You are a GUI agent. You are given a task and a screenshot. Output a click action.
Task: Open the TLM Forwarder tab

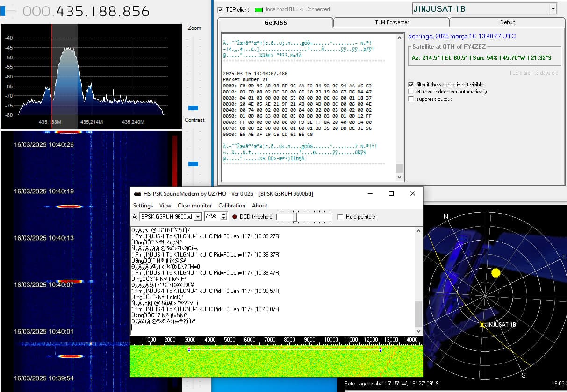[x=392, y=22]
